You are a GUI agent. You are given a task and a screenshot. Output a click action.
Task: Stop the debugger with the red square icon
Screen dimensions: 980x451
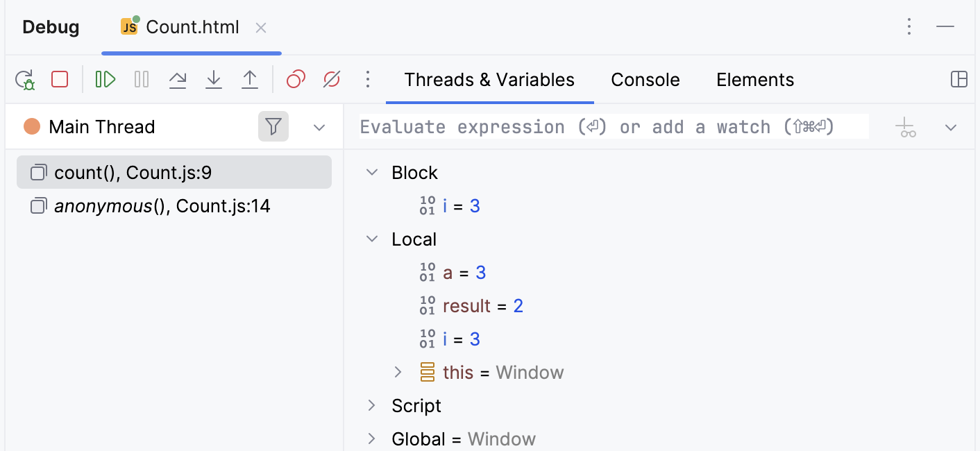(60, 80)
